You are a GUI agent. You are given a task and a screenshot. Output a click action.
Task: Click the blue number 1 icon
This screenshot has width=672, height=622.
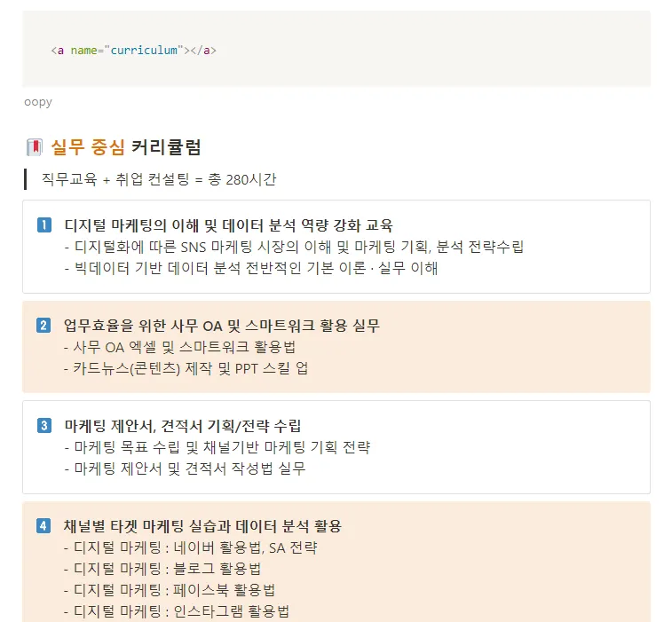(x=44, y=224)
